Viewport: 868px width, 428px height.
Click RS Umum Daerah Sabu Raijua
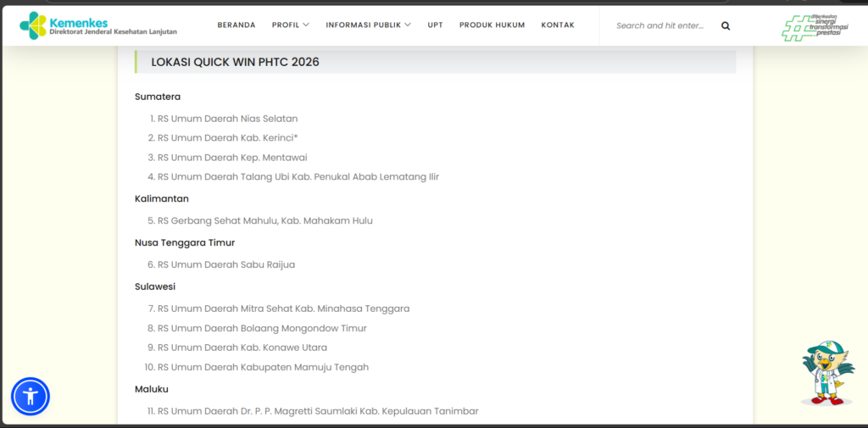[225, 265]
